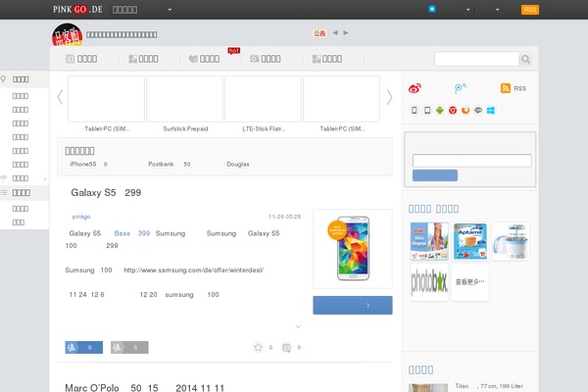Screen dimensions: 588x392
Task: Click the samsung.com winterdeal URL text
Action: click(193, 270)
